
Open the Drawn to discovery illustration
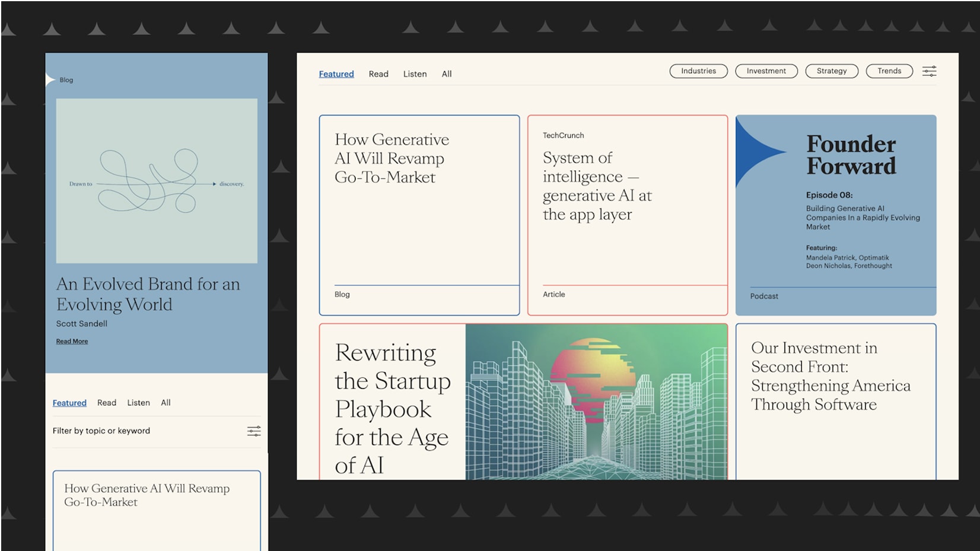pyautogui.click(x=157, y=181)
